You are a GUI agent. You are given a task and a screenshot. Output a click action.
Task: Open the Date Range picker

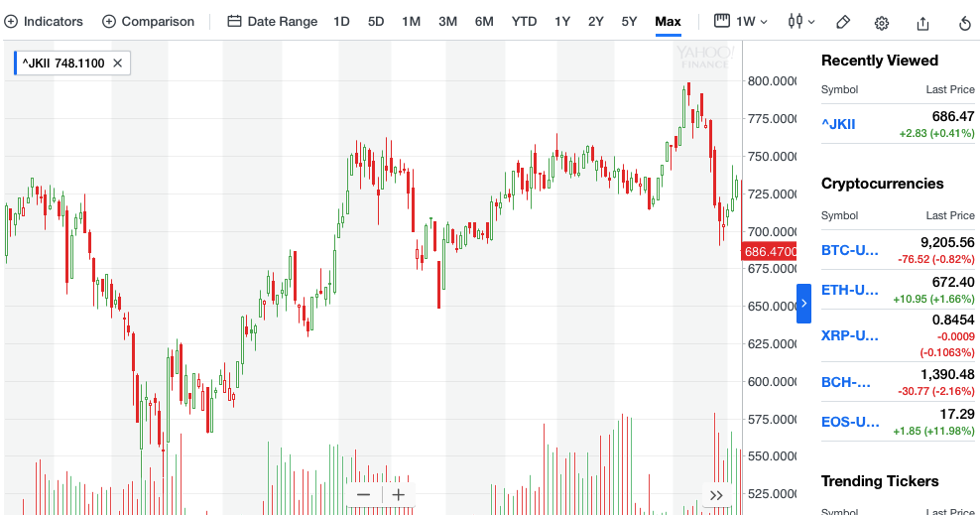[x=273, y=21]
